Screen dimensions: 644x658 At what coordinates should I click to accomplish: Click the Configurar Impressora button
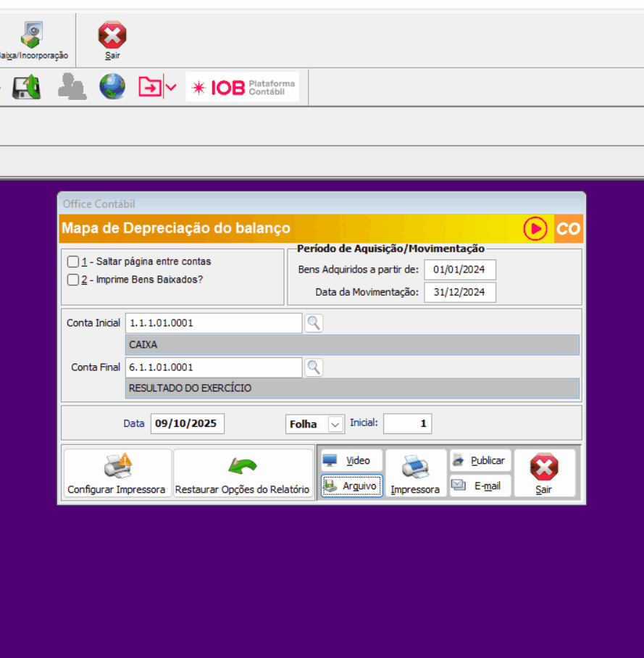tap(117, 474)
